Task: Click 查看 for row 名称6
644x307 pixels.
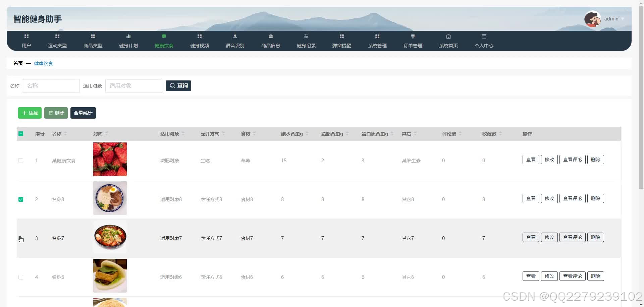Action: pyautogui.click(x=531, y=276)
